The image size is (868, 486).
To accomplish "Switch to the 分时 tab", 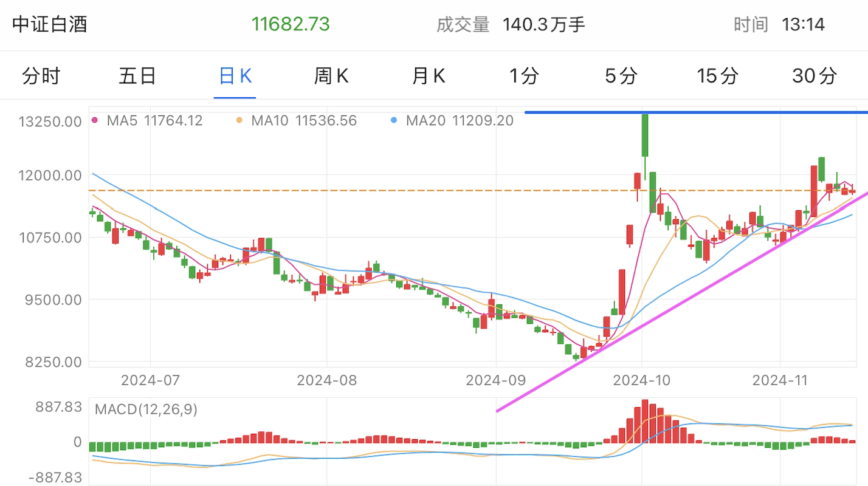I will click(41, 76).
